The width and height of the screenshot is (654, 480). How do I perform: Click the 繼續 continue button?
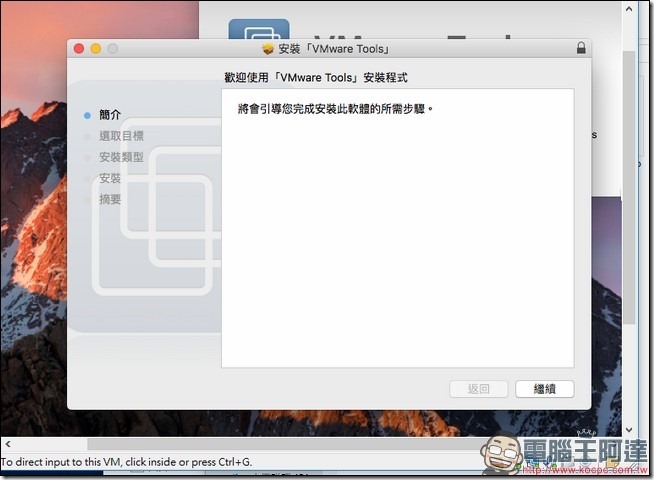point(544,389)
